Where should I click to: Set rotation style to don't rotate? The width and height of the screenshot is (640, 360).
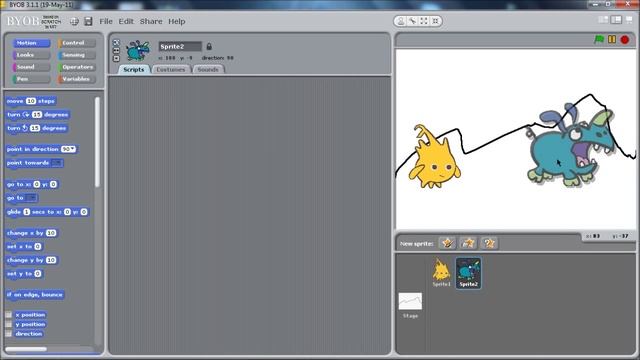tap(116, 58)
